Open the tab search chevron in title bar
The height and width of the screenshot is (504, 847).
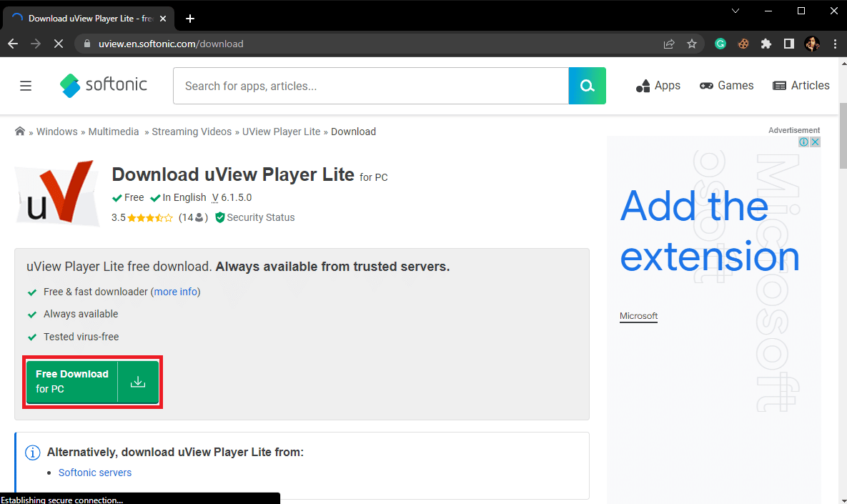point(735,11)
